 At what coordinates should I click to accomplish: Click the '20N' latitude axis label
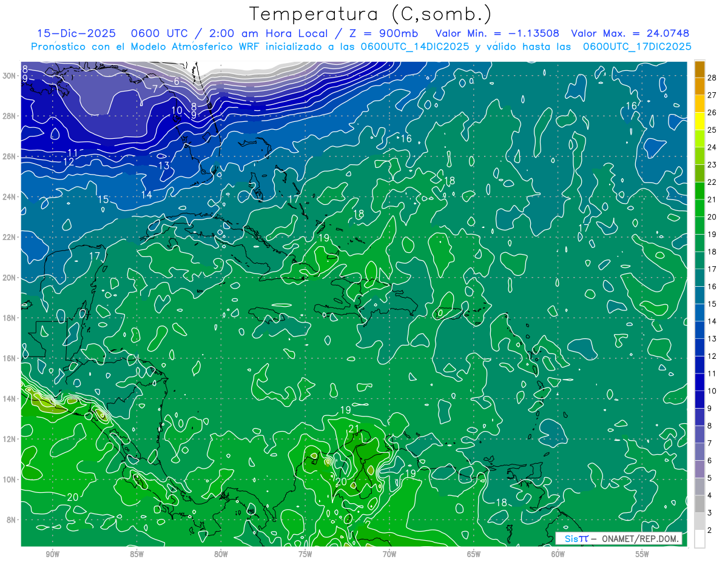(x=10, y=277)
